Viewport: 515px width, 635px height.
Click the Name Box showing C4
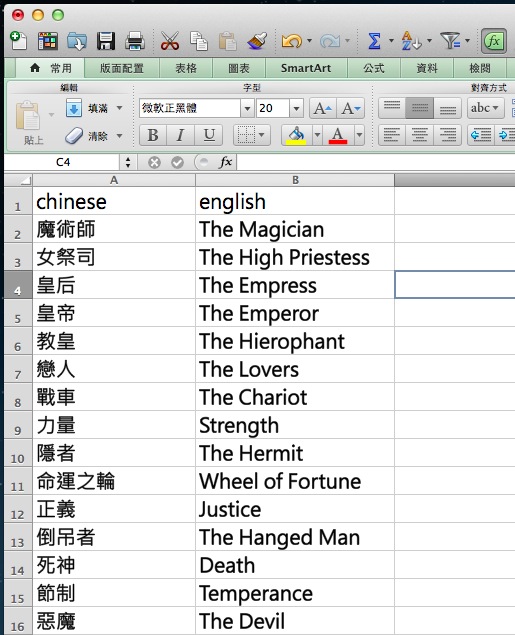pos(63,162)
